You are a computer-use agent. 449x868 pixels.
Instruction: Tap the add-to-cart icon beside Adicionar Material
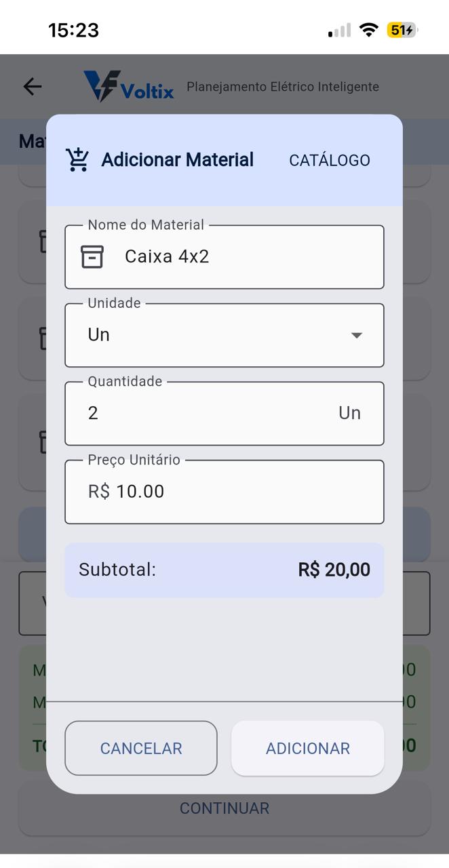(x=77, y=159)
